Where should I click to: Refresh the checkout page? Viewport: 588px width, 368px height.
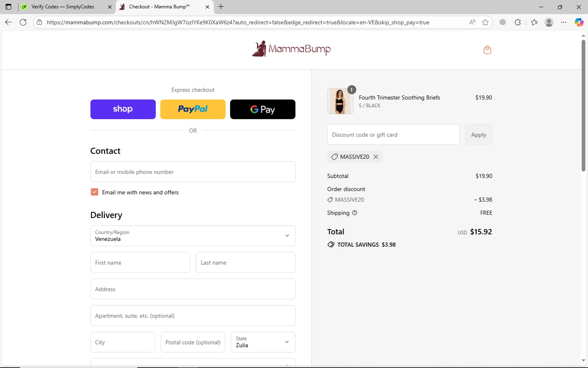(x=23, y=22)
